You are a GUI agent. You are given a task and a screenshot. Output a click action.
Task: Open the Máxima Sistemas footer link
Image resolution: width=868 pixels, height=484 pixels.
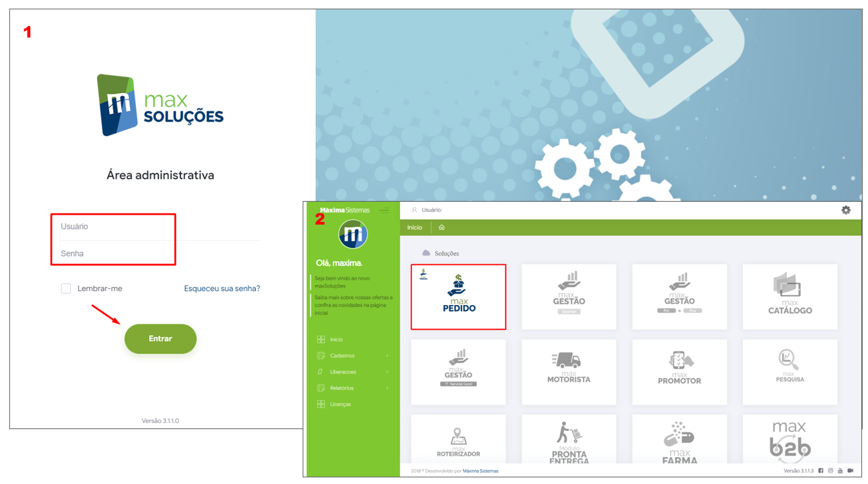480,471
